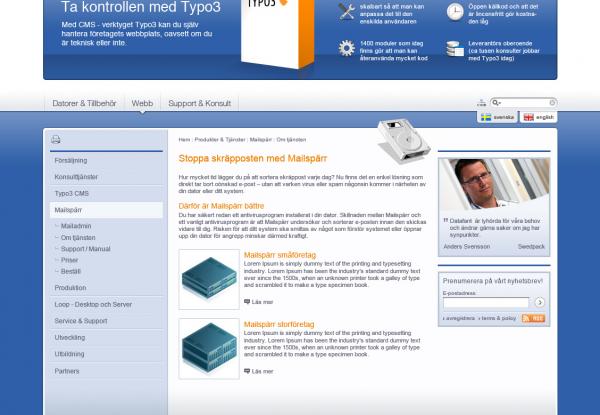Click the Anders Svensson testimonial photo

tap(494, 184)
